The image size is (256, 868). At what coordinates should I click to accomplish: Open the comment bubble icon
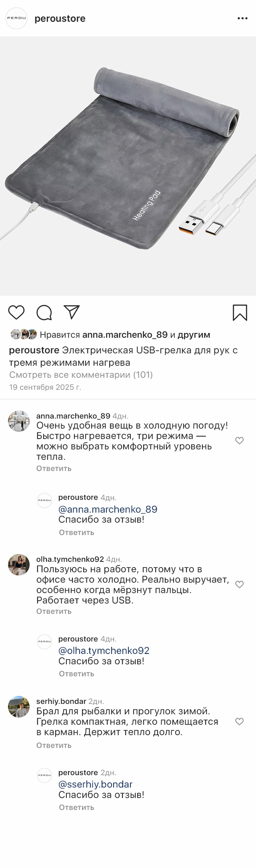(x=44, y=313)
